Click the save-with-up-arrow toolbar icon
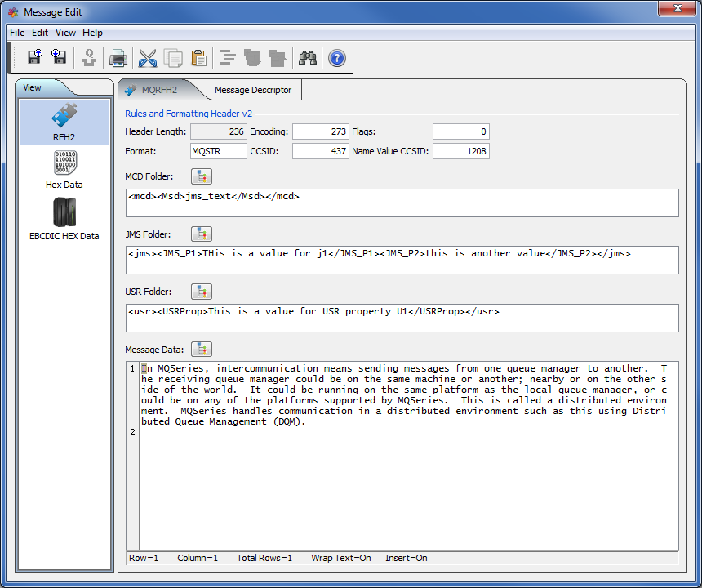 tap(34, 58)
